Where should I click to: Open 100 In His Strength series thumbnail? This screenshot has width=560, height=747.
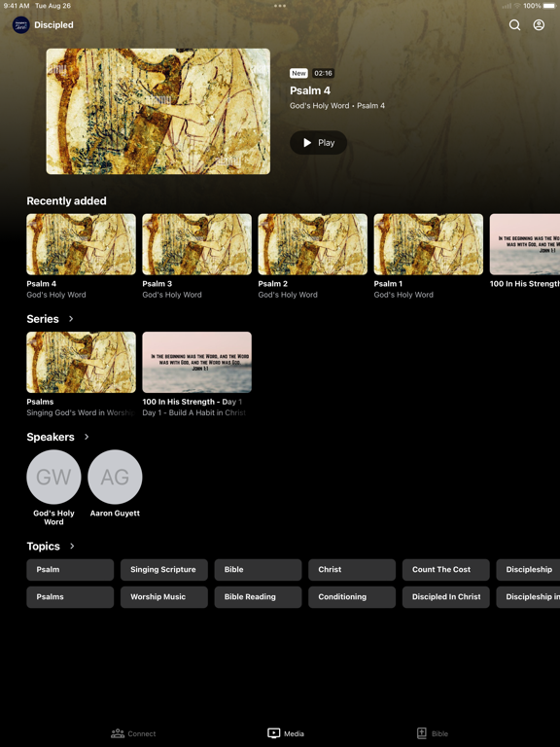coord(196,362)
